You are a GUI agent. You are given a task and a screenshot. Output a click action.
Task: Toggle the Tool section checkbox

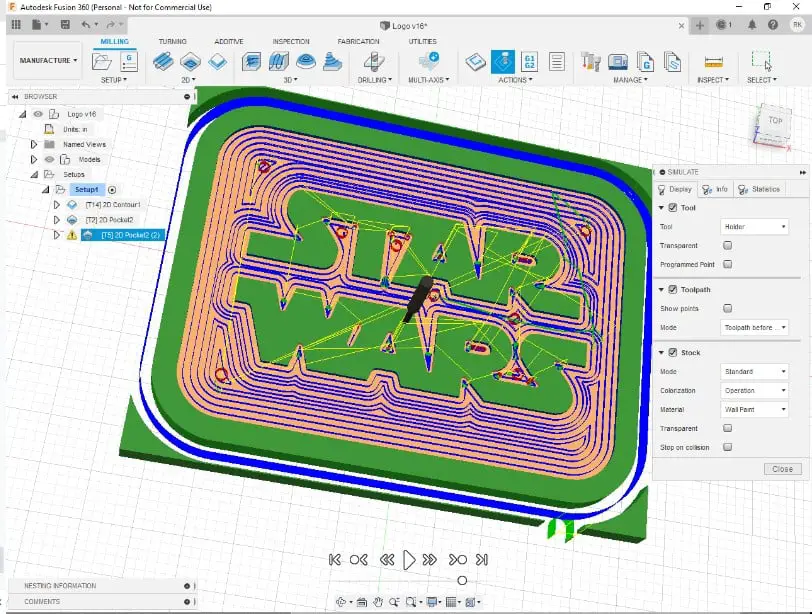tap(673, 208)
